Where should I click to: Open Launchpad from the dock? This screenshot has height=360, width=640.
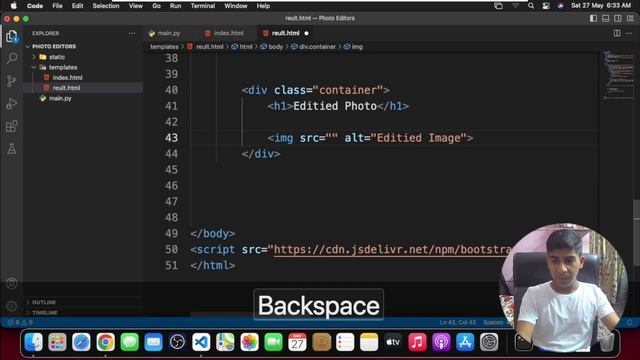pos(58,342)
